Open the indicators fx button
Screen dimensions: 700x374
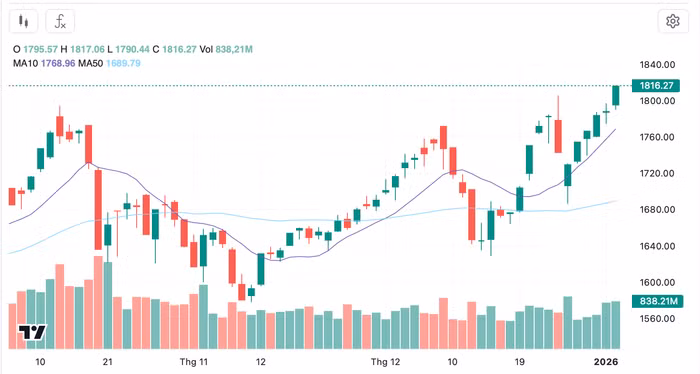click(x=60, y=21)
